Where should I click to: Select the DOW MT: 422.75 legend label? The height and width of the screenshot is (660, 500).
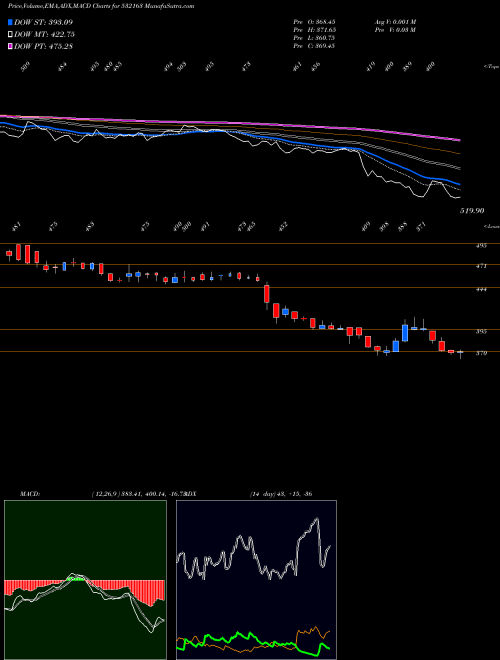(44, 34)
